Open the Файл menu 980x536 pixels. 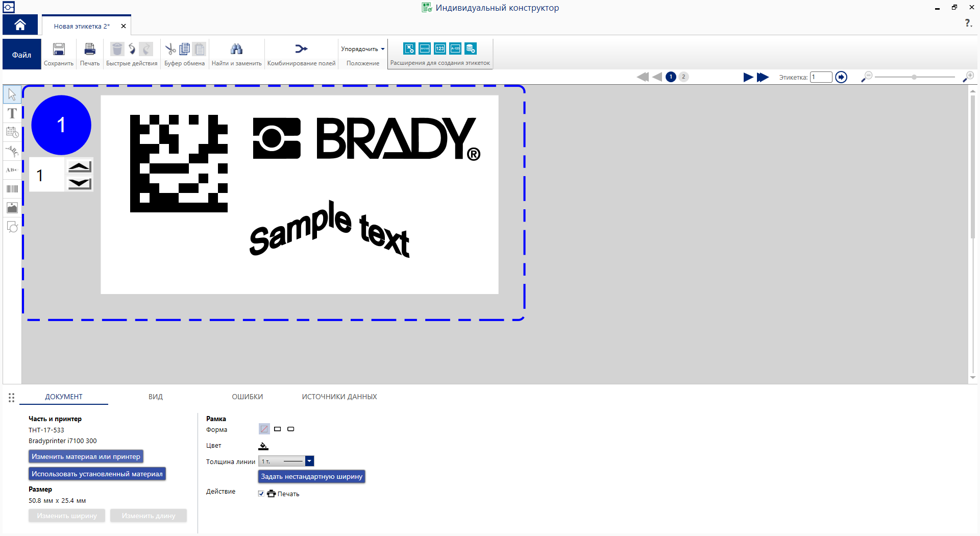click(x=21, y=54)
